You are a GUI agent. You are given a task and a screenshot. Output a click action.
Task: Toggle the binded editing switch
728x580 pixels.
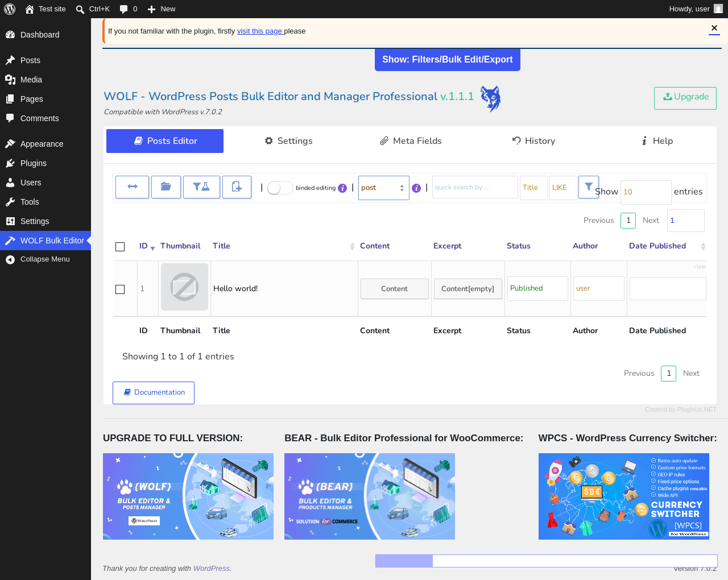280,188
